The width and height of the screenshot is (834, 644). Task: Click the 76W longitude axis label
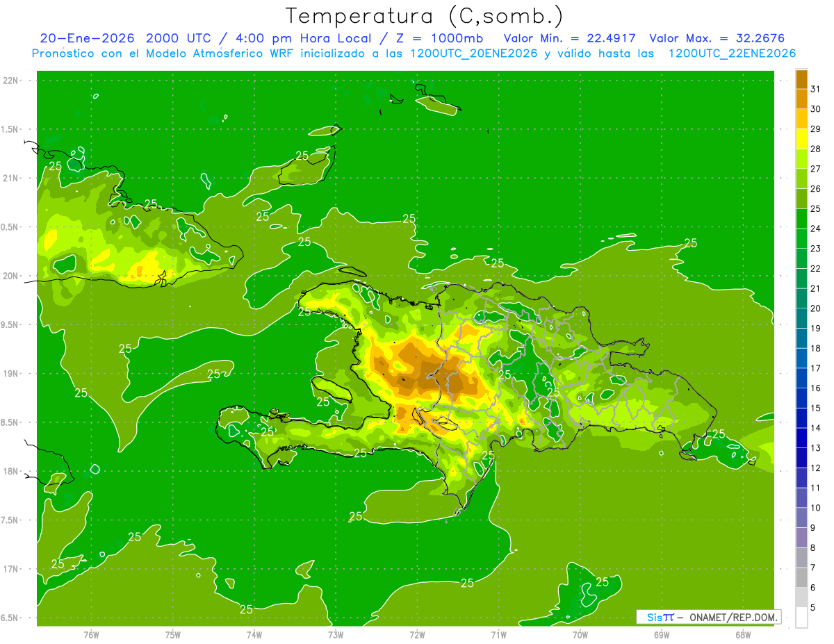click(x=91, y=634)
